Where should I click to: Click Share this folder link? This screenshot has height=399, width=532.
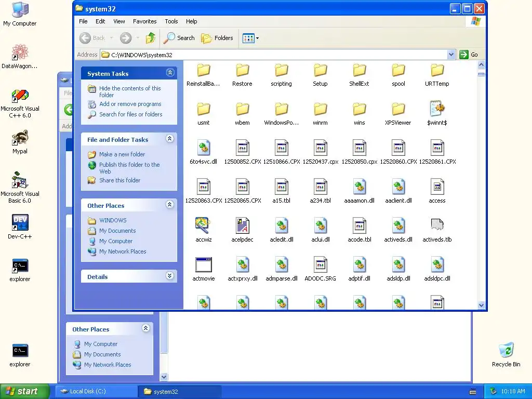coord(120,180)
